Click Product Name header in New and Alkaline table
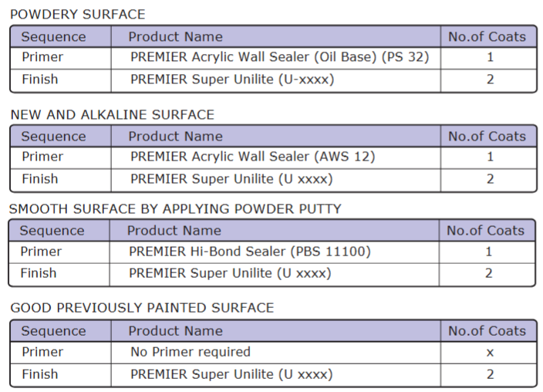543x392 pixels. coord(175,137)
